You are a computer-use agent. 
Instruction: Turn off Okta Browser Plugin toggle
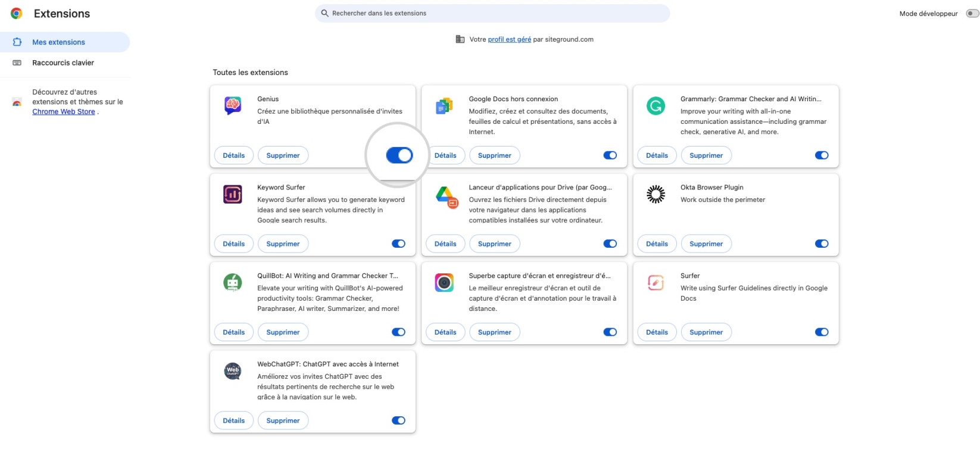[x=822, y=244]
